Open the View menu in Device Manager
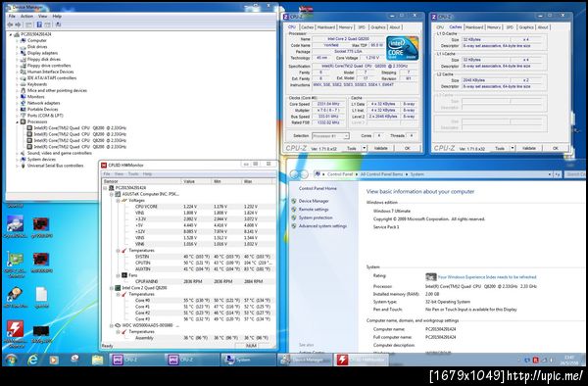The height and width of the screenshot is (386, 588). coord(43,16)
